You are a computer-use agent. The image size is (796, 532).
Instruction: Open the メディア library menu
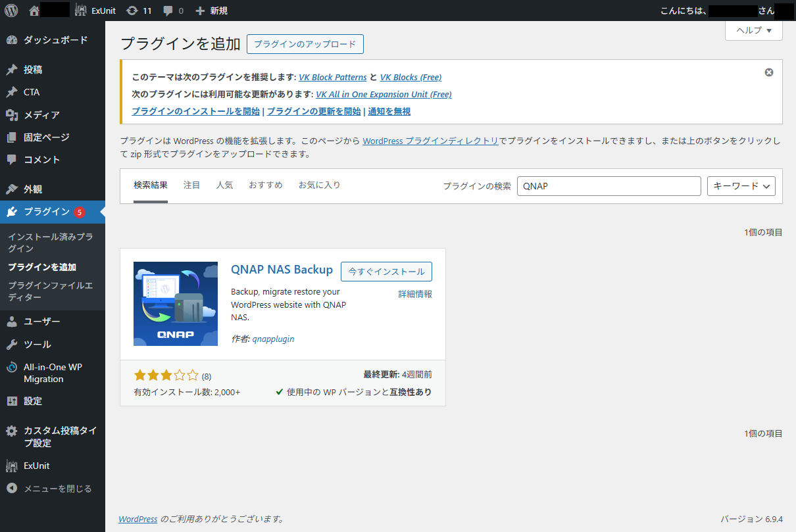(x=53, y=115)
